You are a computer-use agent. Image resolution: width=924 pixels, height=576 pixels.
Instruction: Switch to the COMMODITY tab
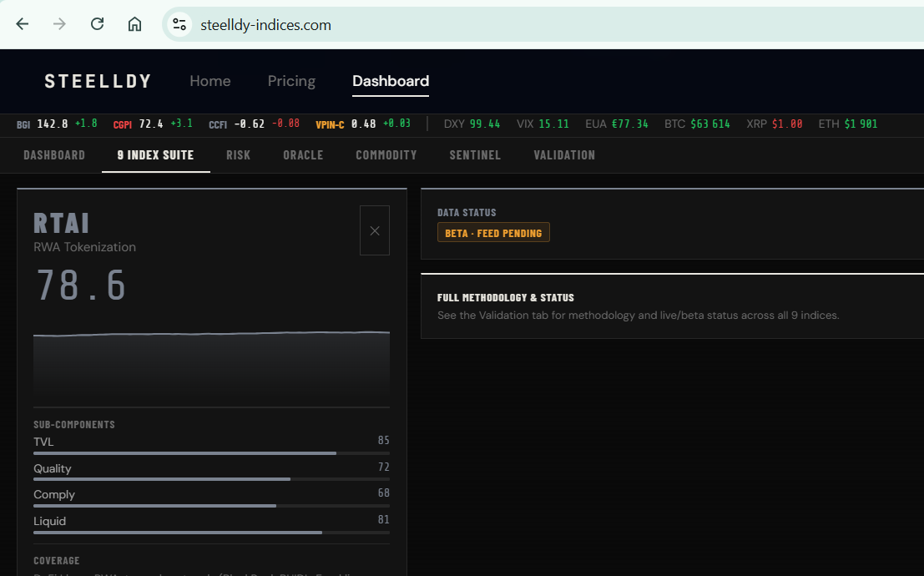point(386,155)
